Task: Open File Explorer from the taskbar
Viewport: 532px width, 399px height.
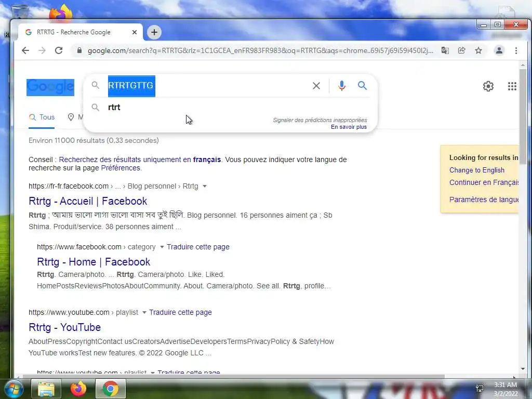Action: 46,389
